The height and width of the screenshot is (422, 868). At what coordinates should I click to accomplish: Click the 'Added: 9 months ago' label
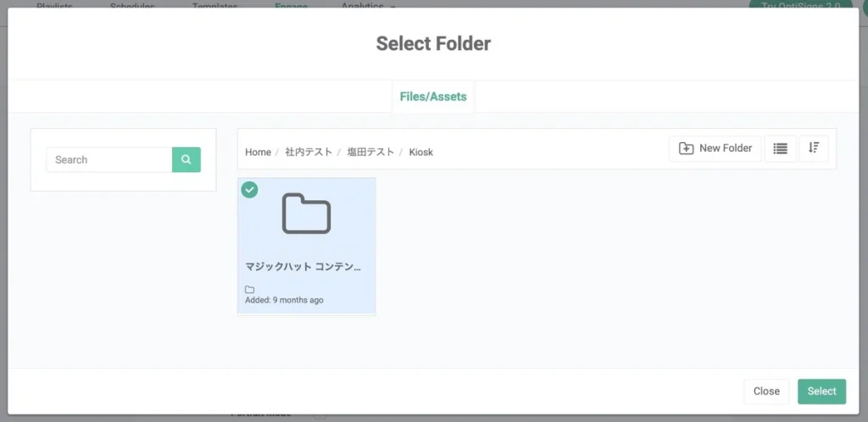point(284,300)
